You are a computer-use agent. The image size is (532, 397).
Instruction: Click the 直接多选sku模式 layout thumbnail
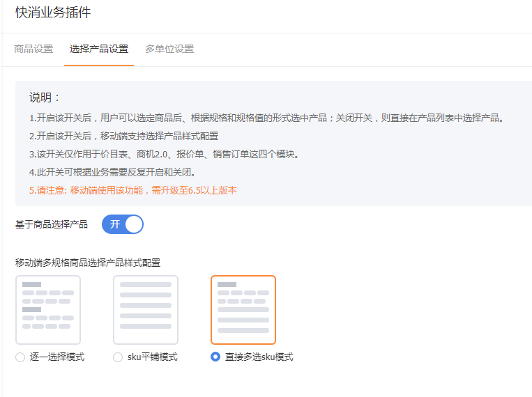pyautogui.click(x=243, y=310)
